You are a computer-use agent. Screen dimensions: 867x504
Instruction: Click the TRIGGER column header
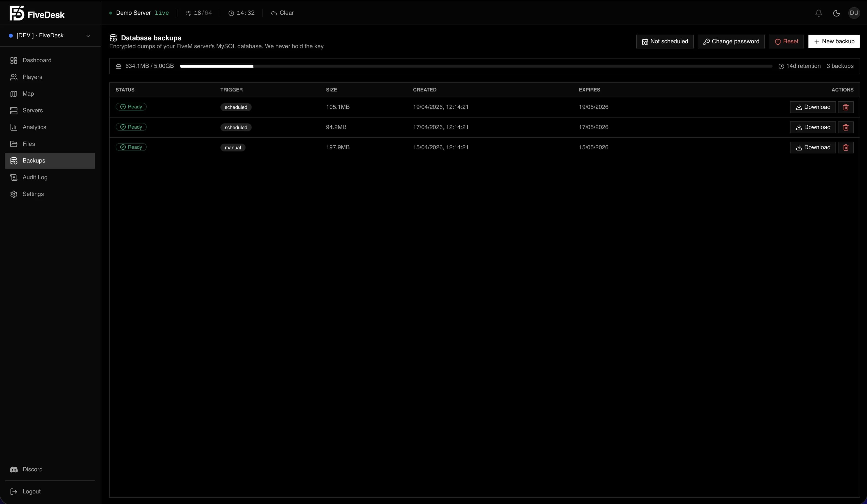pyautogui.click(x=232, y=90)
